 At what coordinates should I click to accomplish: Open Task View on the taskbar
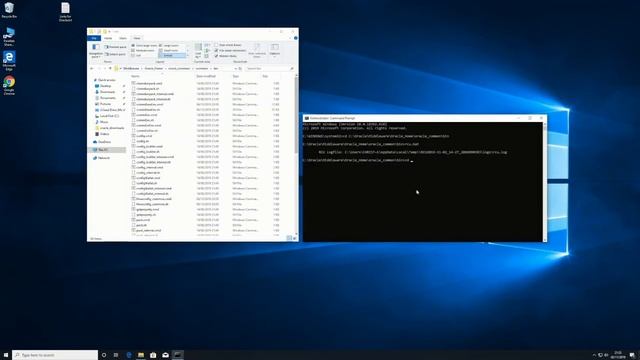116,355
